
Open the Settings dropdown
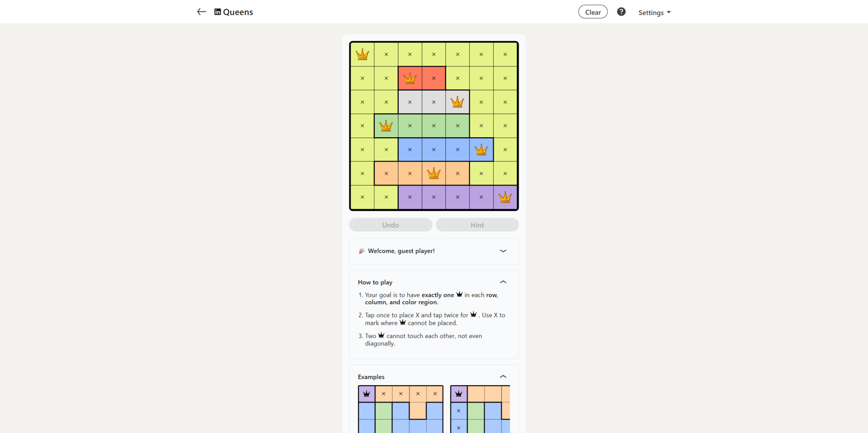click(654, 12)
